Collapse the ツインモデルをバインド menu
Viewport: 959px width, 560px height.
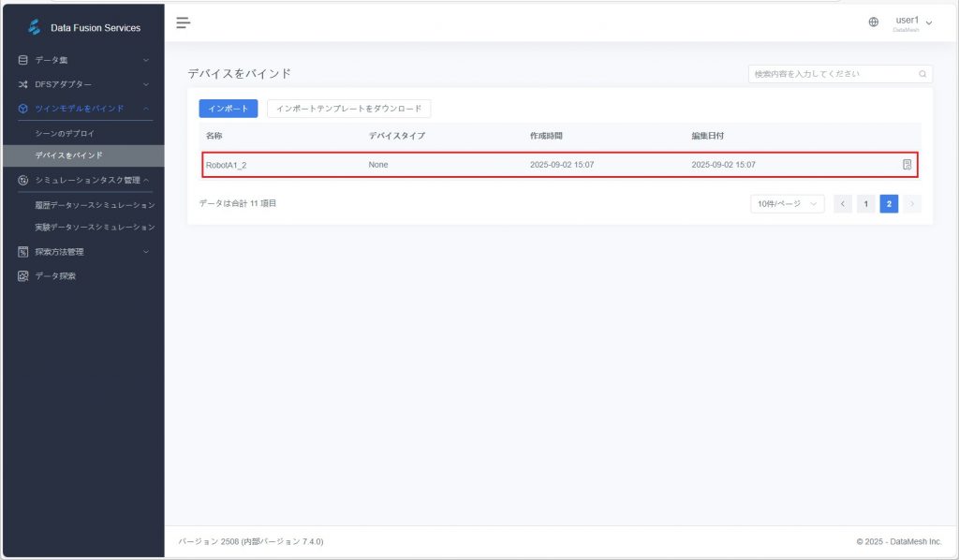(x=82, y=109)
